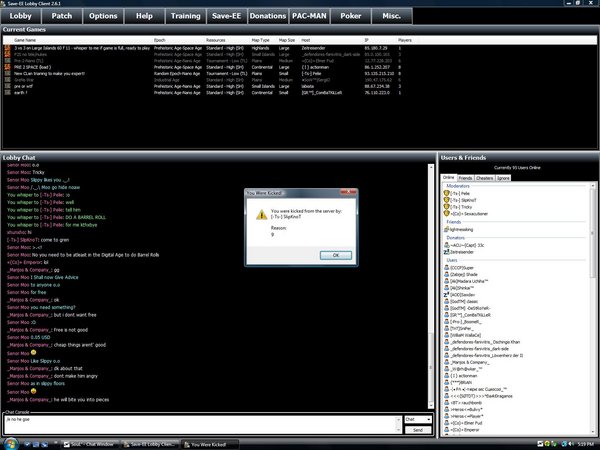Switch to the Friends tab
The width and height of the screenshot is (600, 450).
pos(467,177)
